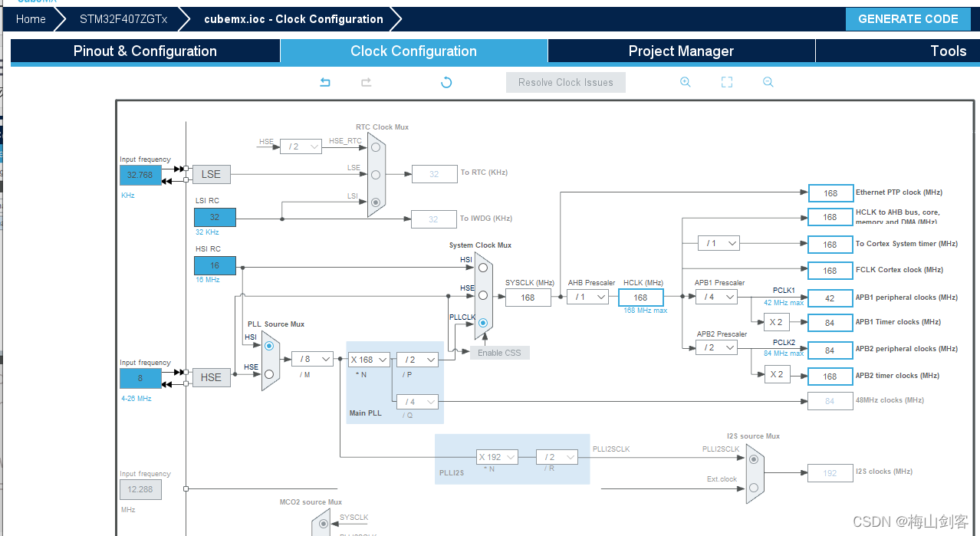Select HSE in System Clock Mux
This screenshot has height=536, width=980.
coord(482,294)
